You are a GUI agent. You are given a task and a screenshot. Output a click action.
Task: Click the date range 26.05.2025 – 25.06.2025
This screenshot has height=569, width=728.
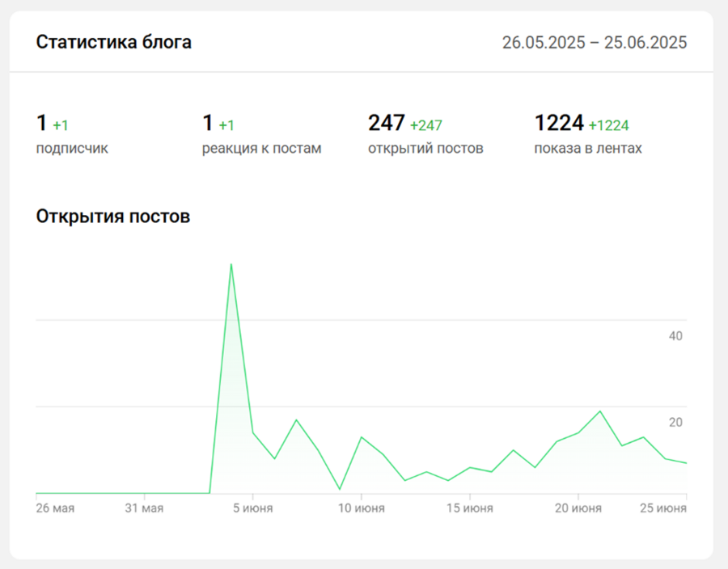click(595, 42)
